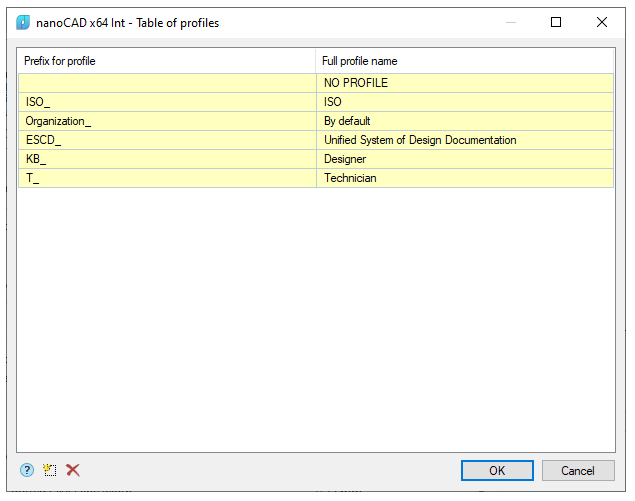
Task: Click the nanoCAD app icon in title bar
Action: click(24, 22)
